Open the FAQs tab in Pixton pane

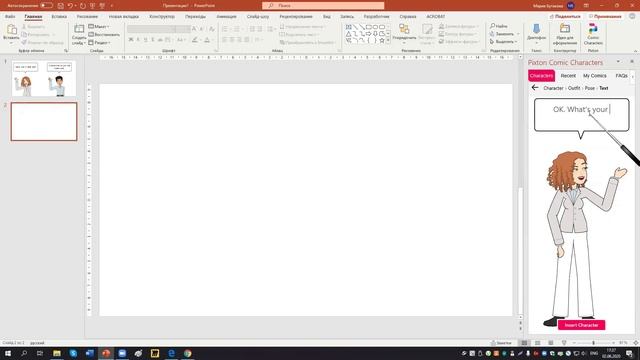click(x=621, y=76)
